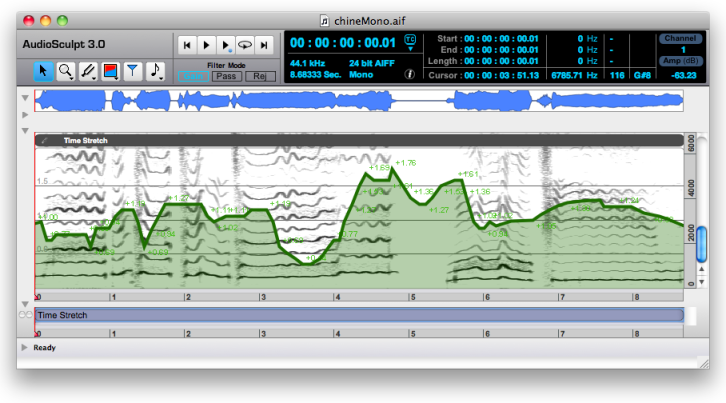Click the Time Stretch sonogram header bar

point(359,140)
